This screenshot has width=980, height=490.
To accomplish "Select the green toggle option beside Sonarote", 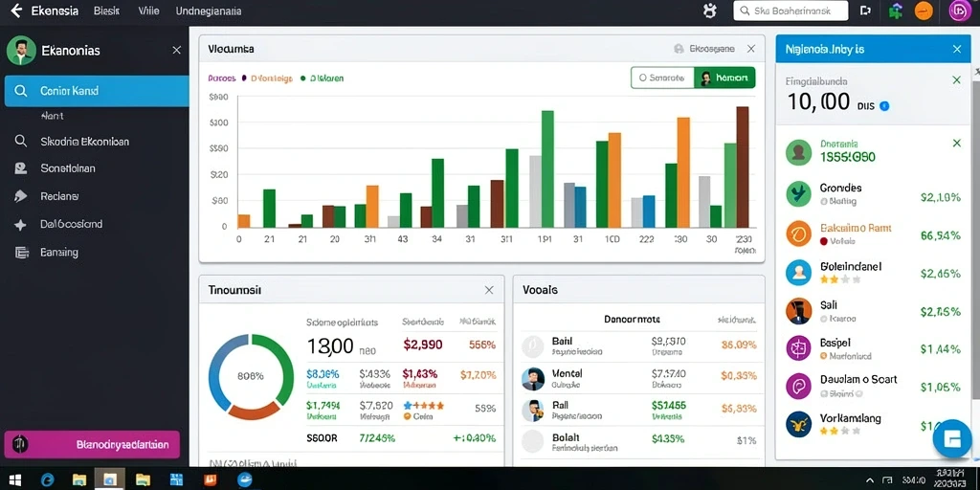I will pos(724,78).
